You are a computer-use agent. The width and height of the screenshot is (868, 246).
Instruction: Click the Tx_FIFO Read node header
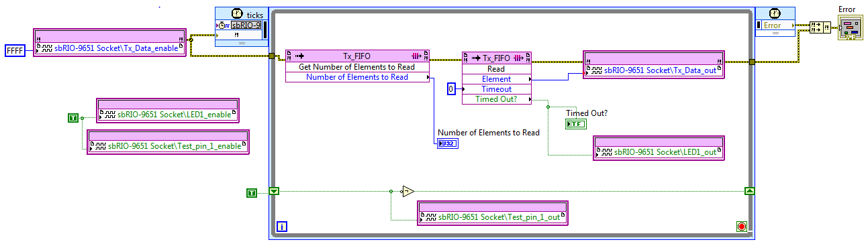pos(497,58)
